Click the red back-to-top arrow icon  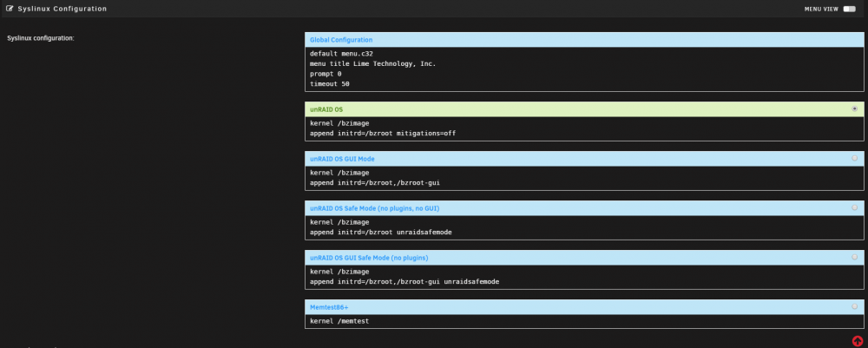(x=858, y=341)
